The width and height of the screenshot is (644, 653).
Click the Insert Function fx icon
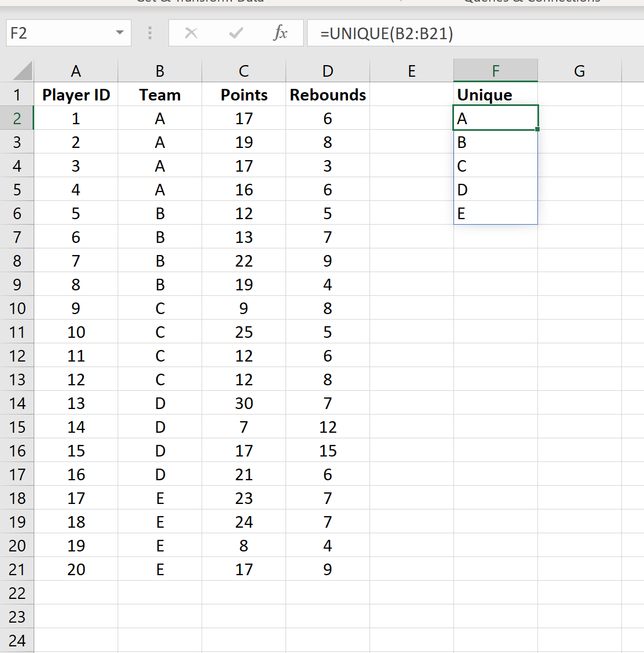click(281, 33)
